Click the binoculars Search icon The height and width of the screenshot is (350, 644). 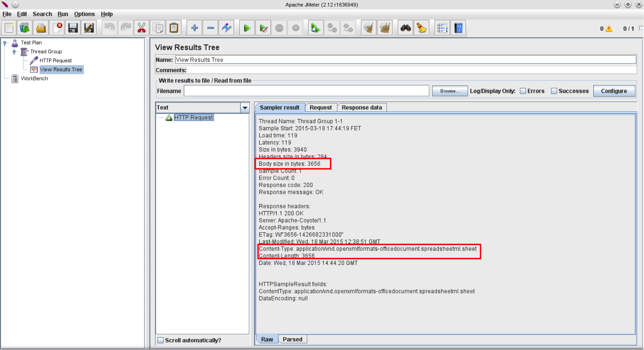coord(405,28)
